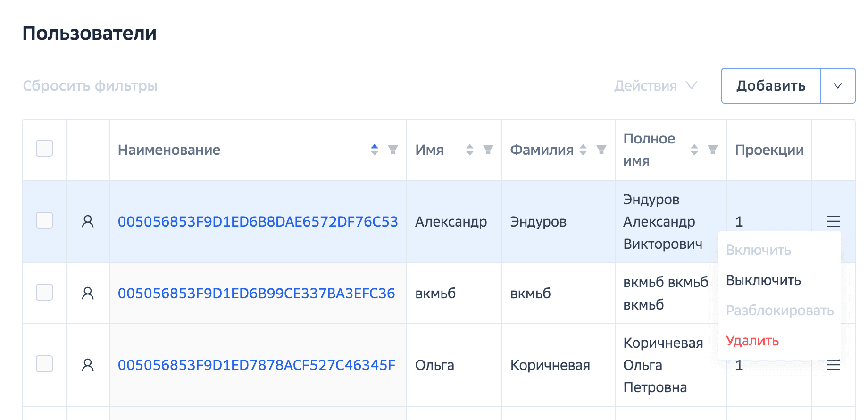
Task: Sort by Фамилия column
Action: tap(583, 150)
